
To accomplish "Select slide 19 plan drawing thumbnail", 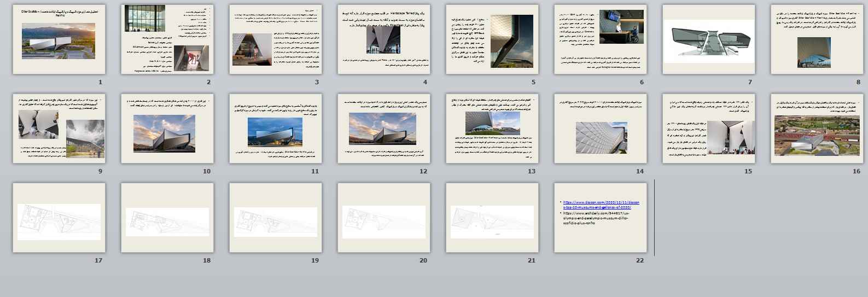I will click(x=276, y=218).
